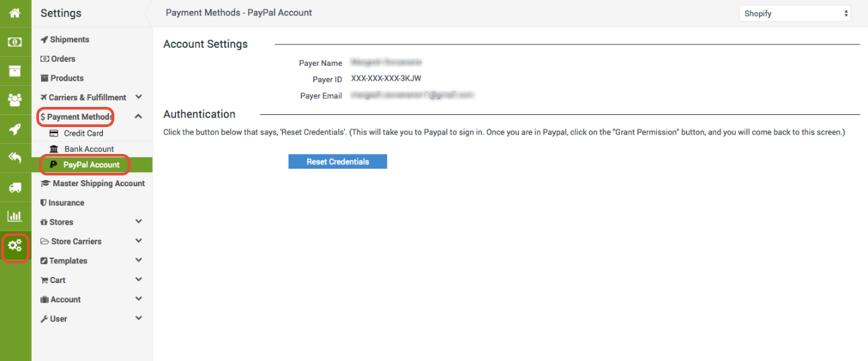
Task: Click the Settings sidebar header
Action: click(x=61, y=13)
